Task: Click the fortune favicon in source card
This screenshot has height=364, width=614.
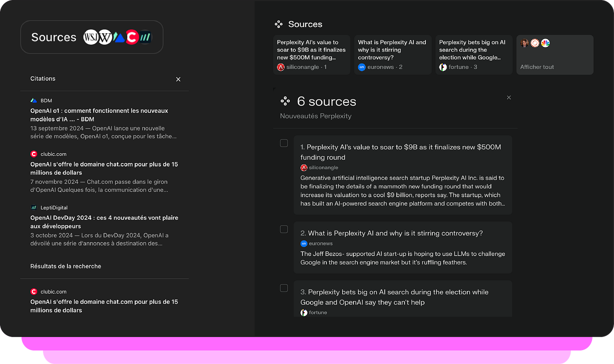Action: tap(443, 67)
